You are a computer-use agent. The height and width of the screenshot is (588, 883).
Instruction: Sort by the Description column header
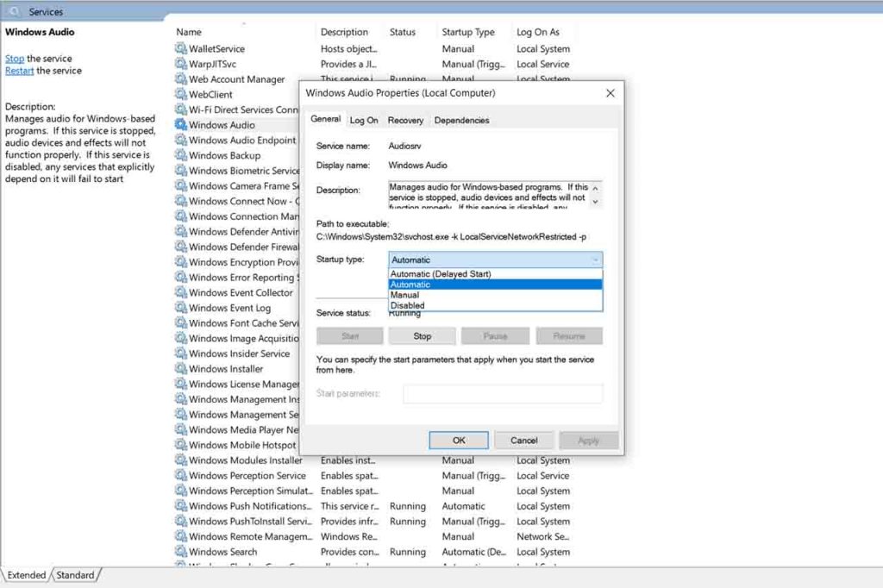click(344, 32)
